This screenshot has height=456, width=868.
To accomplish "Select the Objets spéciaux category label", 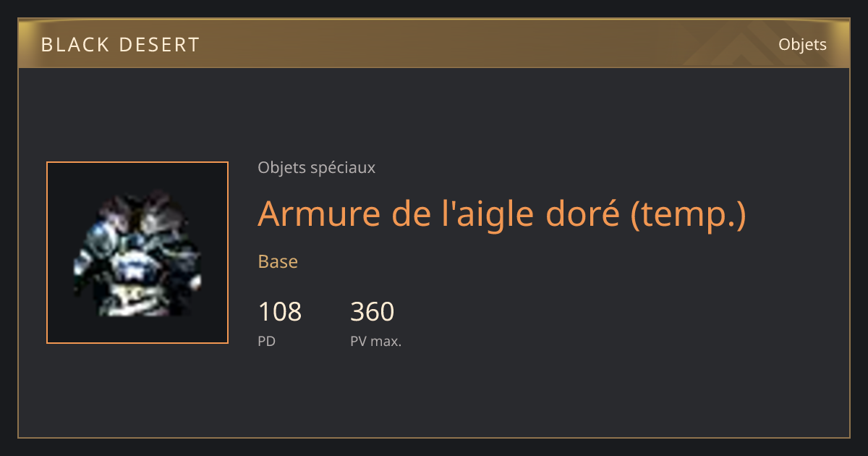I will [316, 168].
